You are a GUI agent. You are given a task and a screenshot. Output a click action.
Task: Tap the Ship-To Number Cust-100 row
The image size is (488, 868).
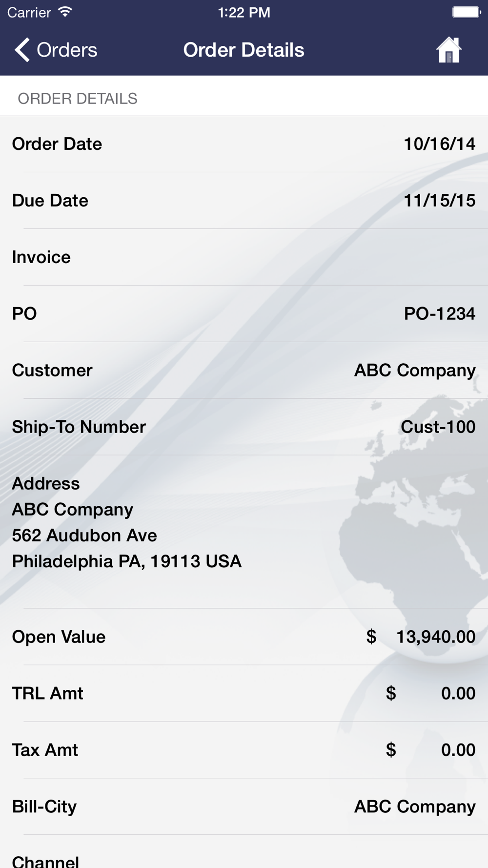tap(244, 427)
